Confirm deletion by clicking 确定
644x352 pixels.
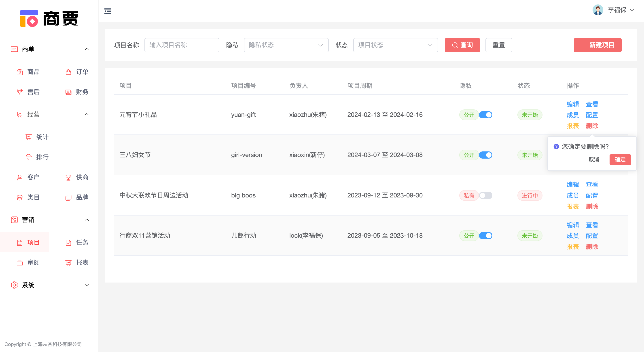pyautogui.click(x=620, y=159)
